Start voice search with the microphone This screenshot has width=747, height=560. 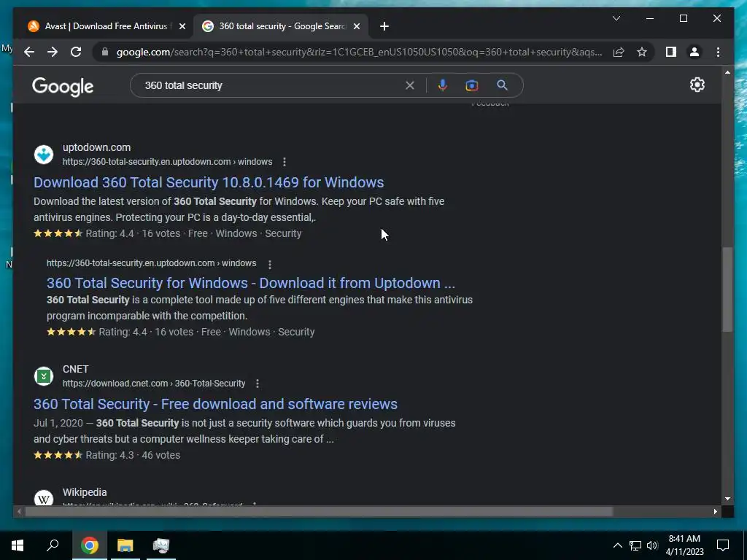[443, 85]
